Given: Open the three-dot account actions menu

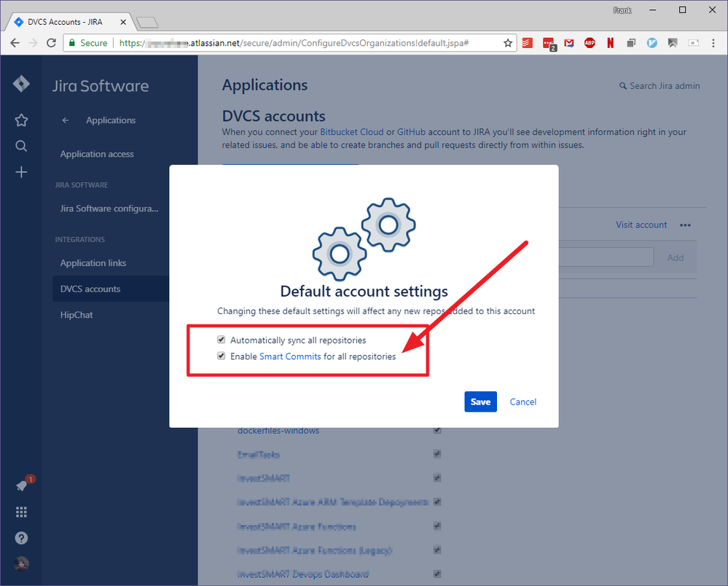Looking at the screenshot, I should [x=685, y=225].
